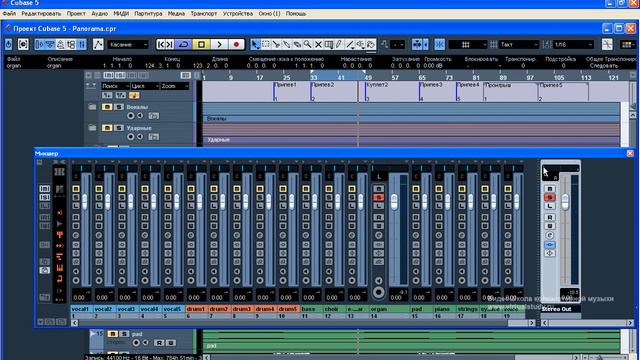This screenshot has width=640, height=360.
Task: Click the vocal1 channel fader handle
Action: click(85, 202)
